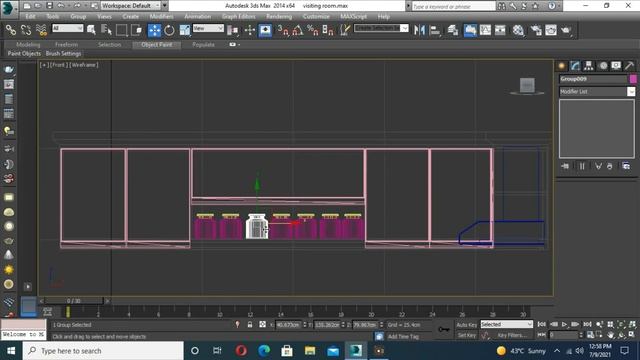Open the Create command panel tab
This screenshot has width=640, height=360.
[562, 66]
